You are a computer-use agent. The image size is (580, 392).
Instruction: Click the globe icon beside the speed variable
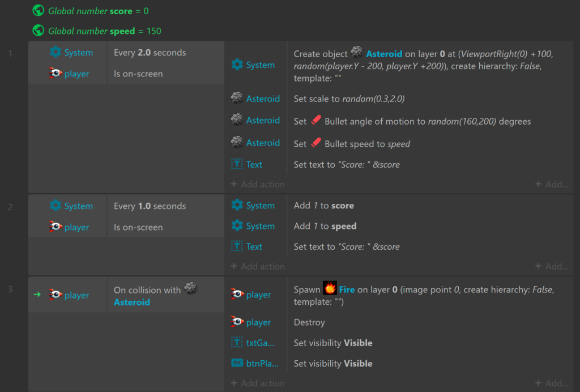tap(39, 31)
